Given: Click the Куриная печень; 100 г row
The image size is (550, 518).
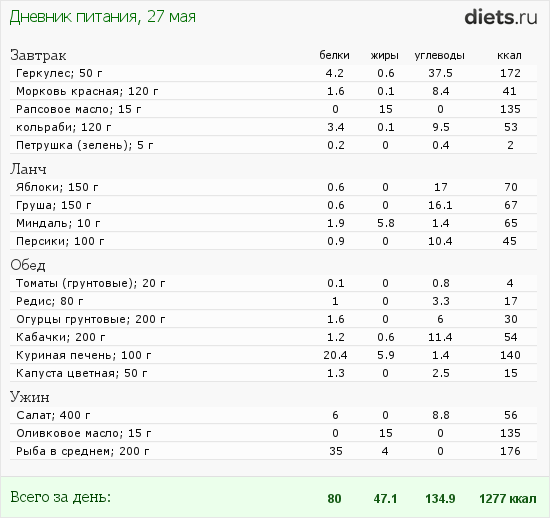Looking at the screenshot, I should 273,355.
